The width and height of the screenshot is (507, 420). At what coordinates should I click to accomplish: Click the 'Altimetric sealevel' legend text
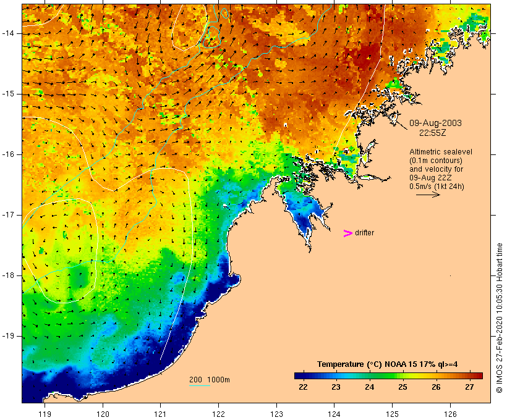441,152
